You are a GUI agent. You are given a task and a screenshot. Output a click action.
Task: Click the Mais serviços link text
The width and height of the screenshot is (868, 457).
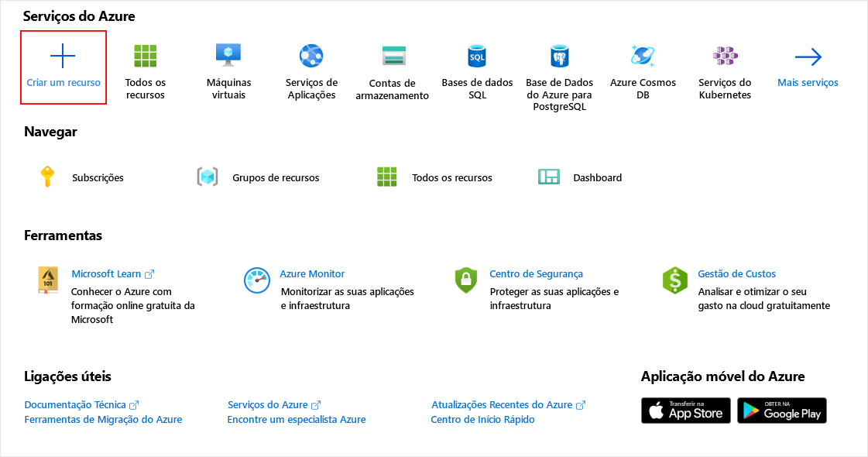coord(808,83)
